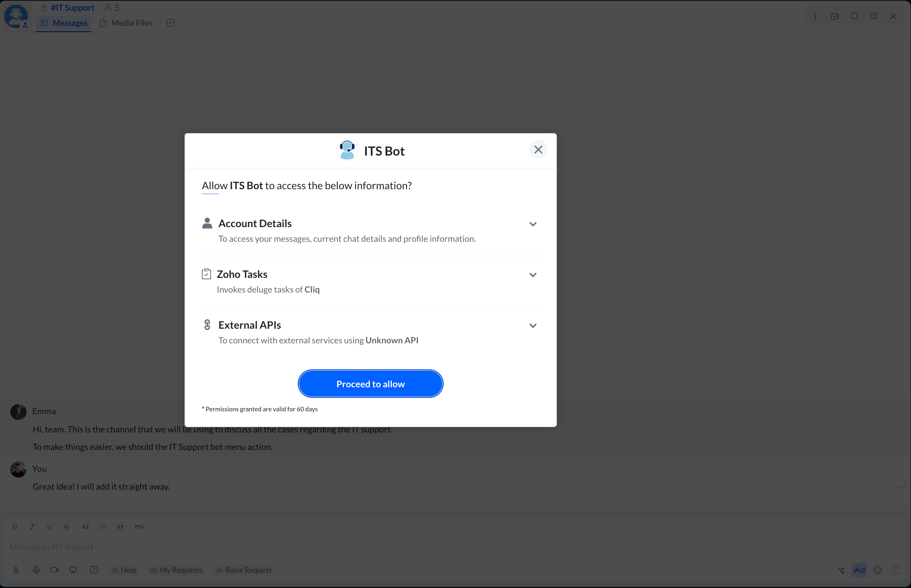Image resolution: width=911 pixels, height=588 pixels.
Task: Switch to the Messages tab
Action: point(64,23)
